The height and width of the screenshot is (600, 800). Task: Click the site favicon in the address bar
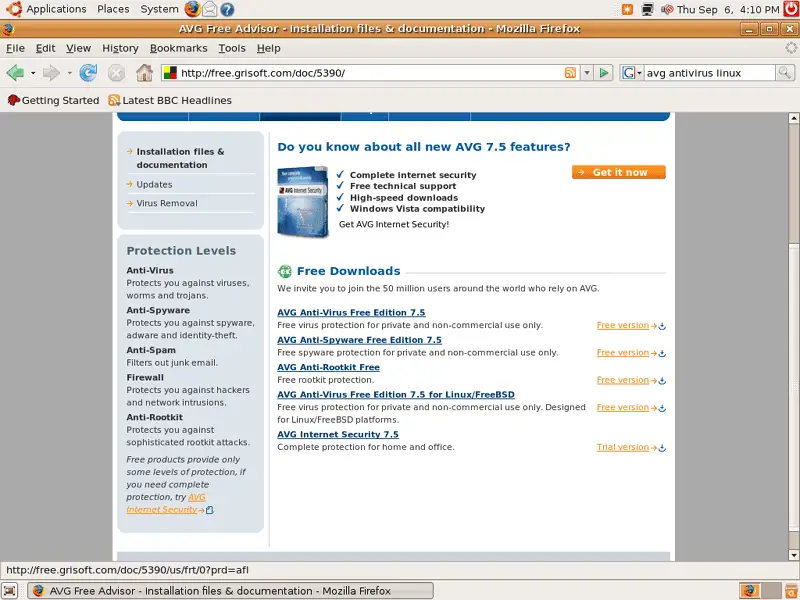170,73
